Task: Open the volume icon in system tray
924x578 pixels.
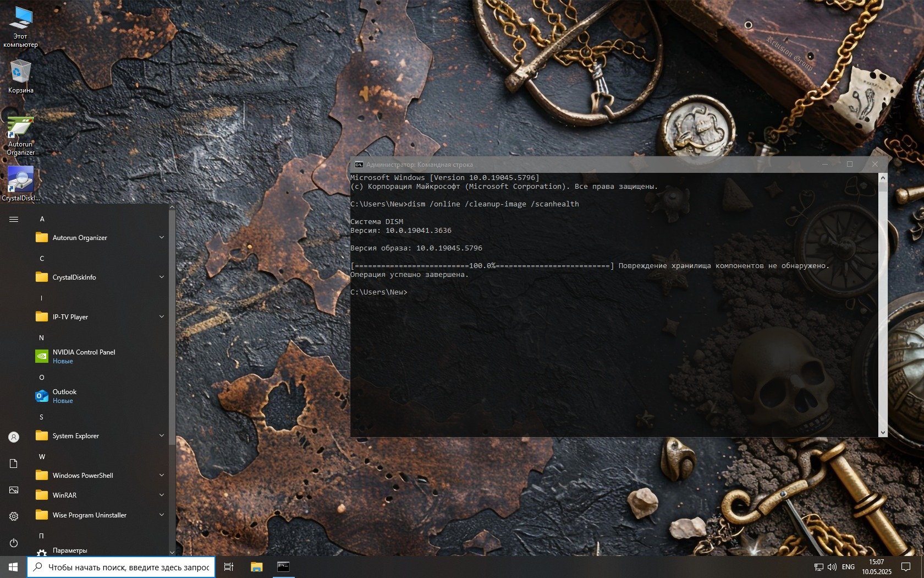Action: (x=832, y=567)
